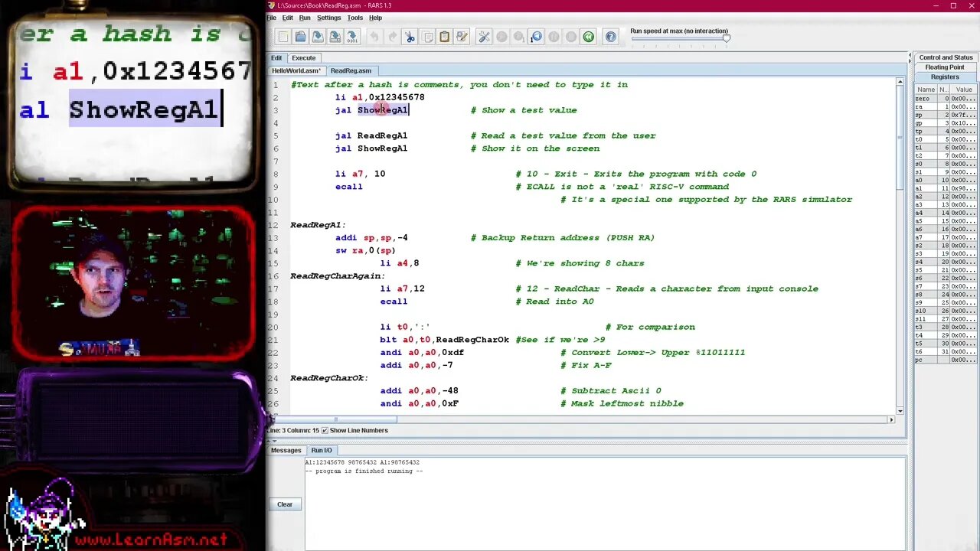Run the program with the Run icon
This screenshot has width=980, height=551.
501,37
